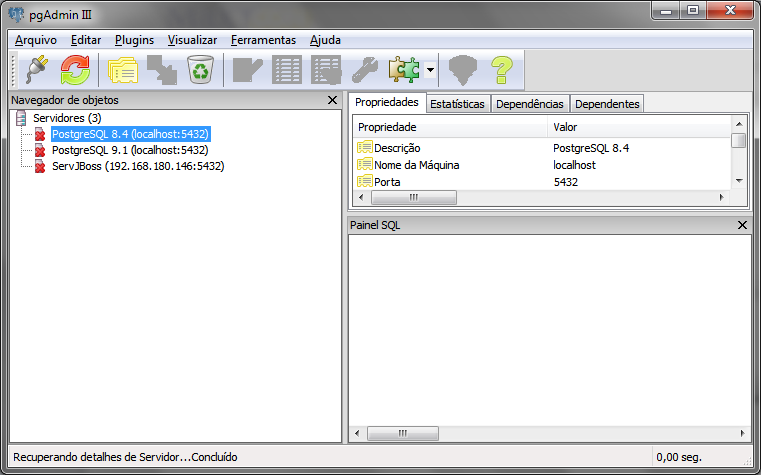Screen dimensions: 761x475
Task: Click the Porta property name
Action: pos(387,182)
